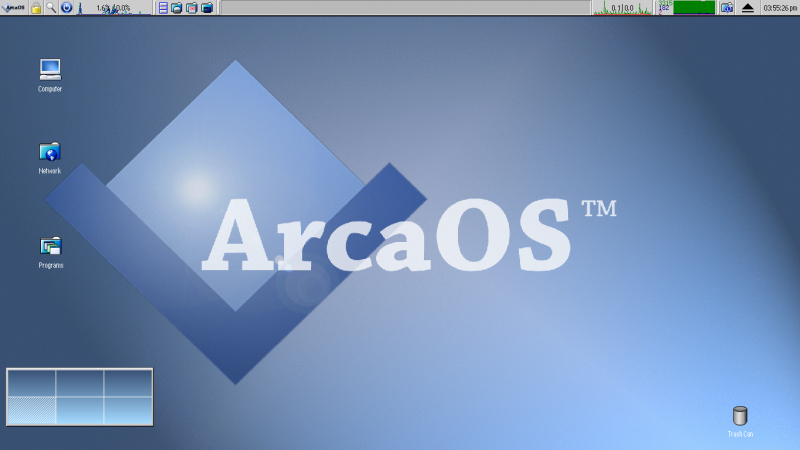Select the Programs folder desktop icon
Screen dimensions: 800x450
coord(50,246)
